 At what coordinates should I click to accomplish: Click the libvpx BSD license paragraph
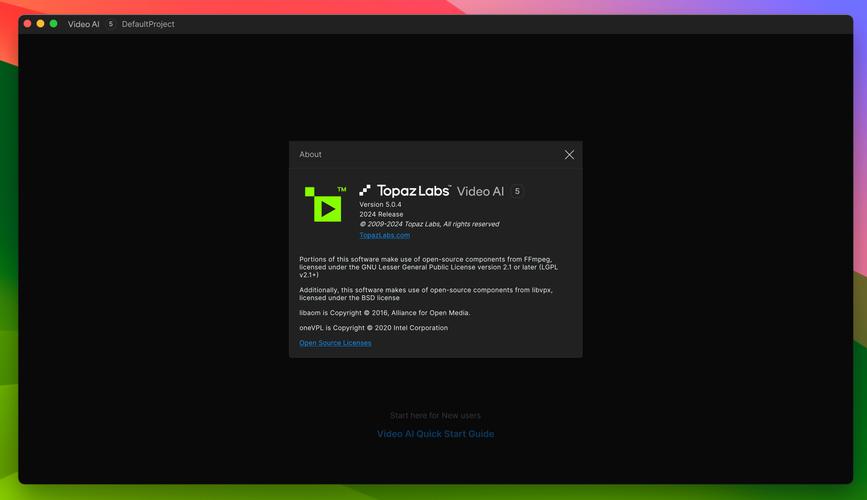pyautogui.click(x=426, y=294)
